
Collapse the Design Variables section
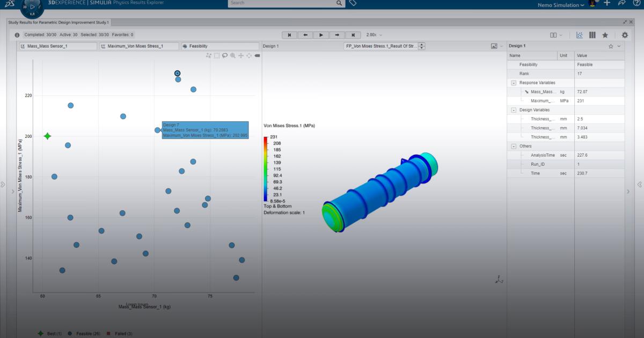point(514,110)
